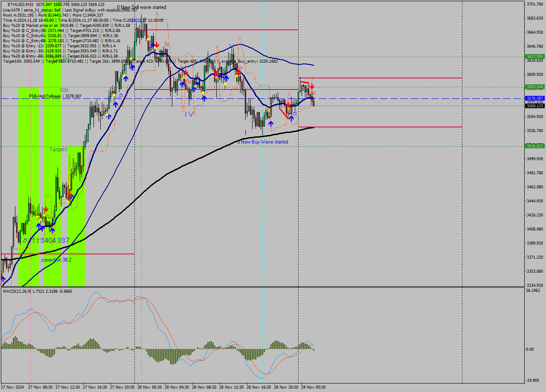Select the blue buy arrow above "0 New Buy Wave started"
The height and width of the screenshot is (392, 546).
(x=271, y=123)
